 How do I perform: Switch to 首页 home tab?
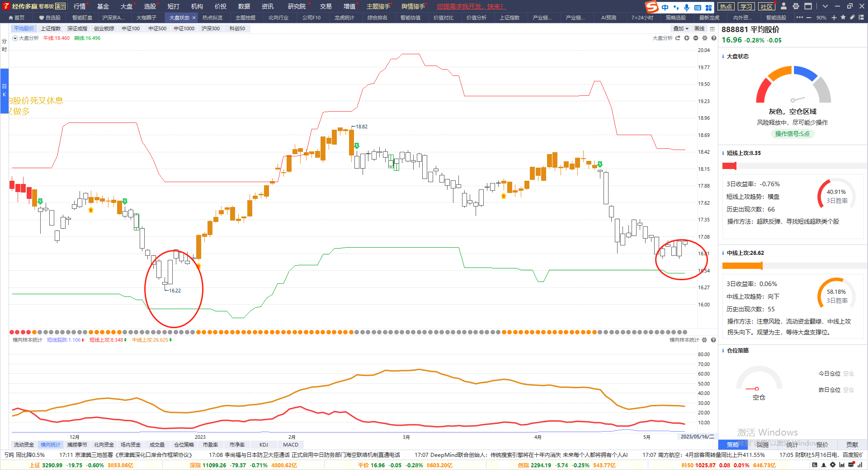coord(17,18)
